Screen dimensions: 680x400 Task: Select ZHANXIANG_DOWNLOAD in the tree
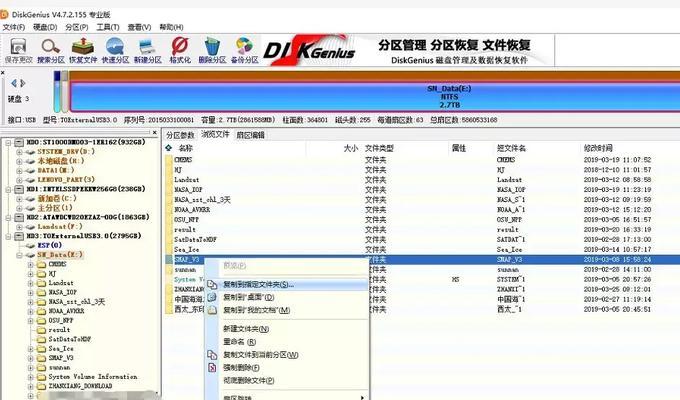80,386
